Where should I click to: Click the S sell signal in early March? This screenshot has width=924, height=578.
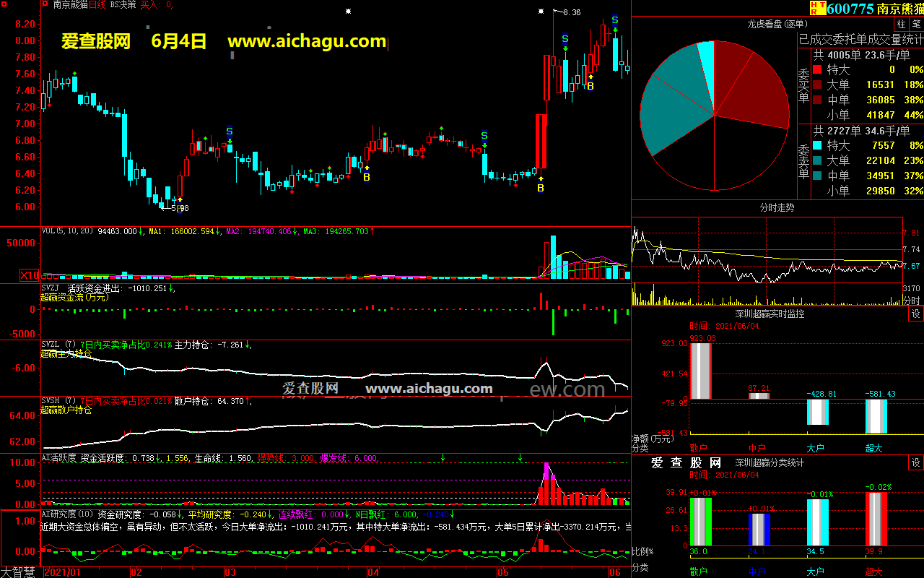(230, 131)
